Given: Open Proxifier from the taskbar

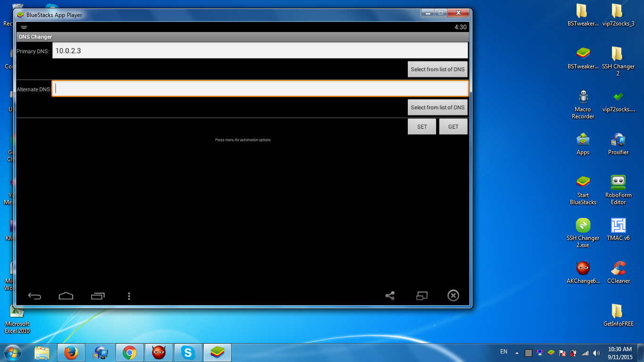Looking at the screenshot, I should tap(100, 352).
